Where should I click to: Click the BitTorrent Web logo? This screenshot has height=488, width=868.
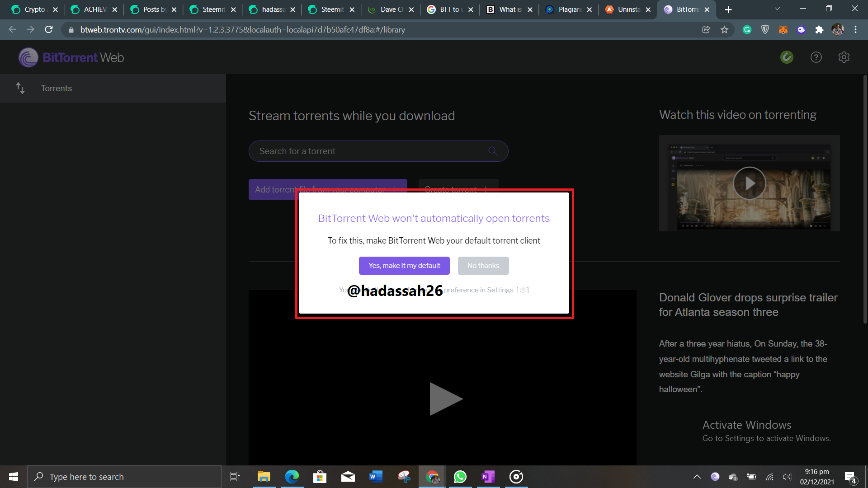tap(71, 57)
